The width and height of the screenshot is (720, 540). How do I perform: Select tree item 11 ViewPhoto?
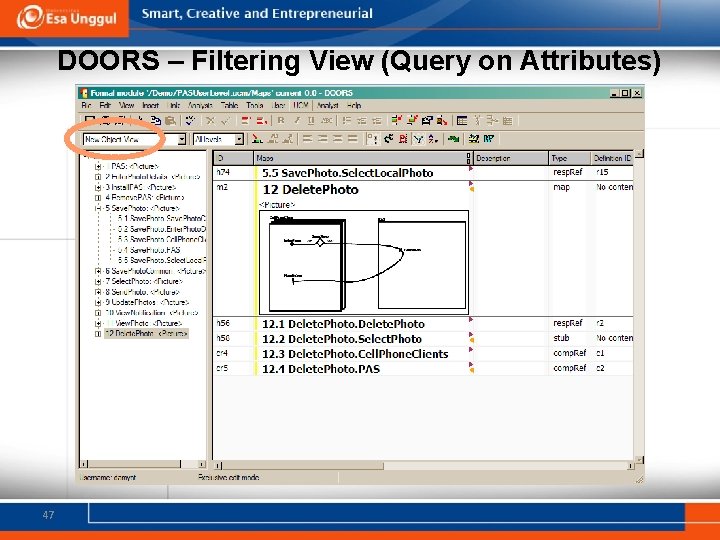coord(143,323)
